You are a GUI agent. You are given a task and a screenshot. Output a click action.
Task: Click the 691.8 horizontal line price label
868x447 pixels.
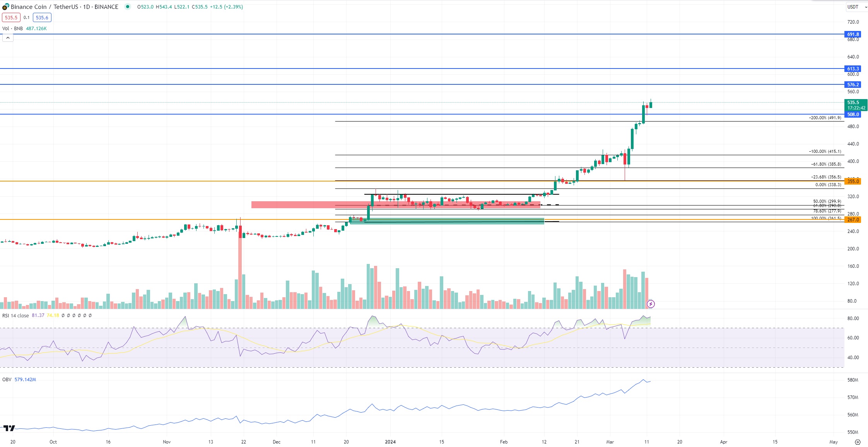853,34
